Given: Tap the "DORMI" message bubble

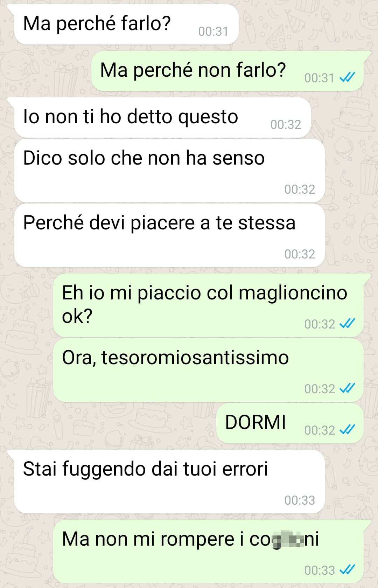Looking at the screenshot, I should [290, 423].
